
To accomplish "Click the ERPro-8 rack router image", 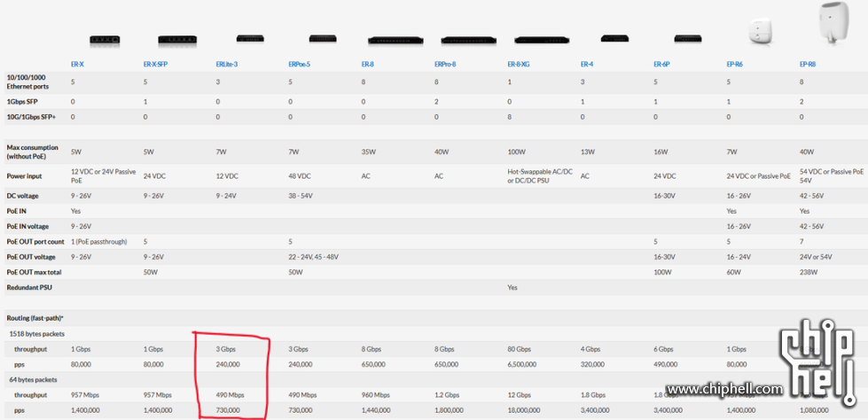I will click(x=469, y=40).
